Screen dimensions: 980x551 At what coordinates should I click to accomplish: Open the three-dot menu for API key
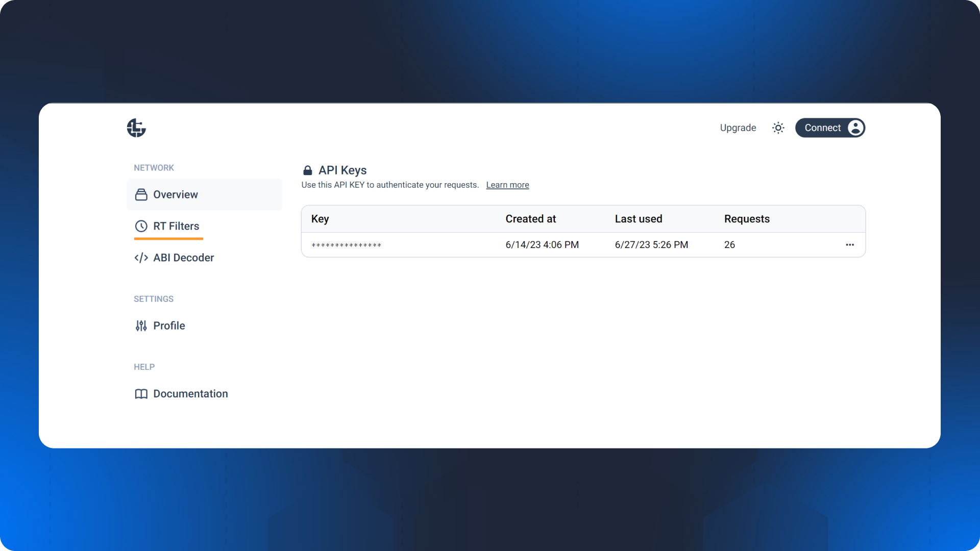point(849,245)
